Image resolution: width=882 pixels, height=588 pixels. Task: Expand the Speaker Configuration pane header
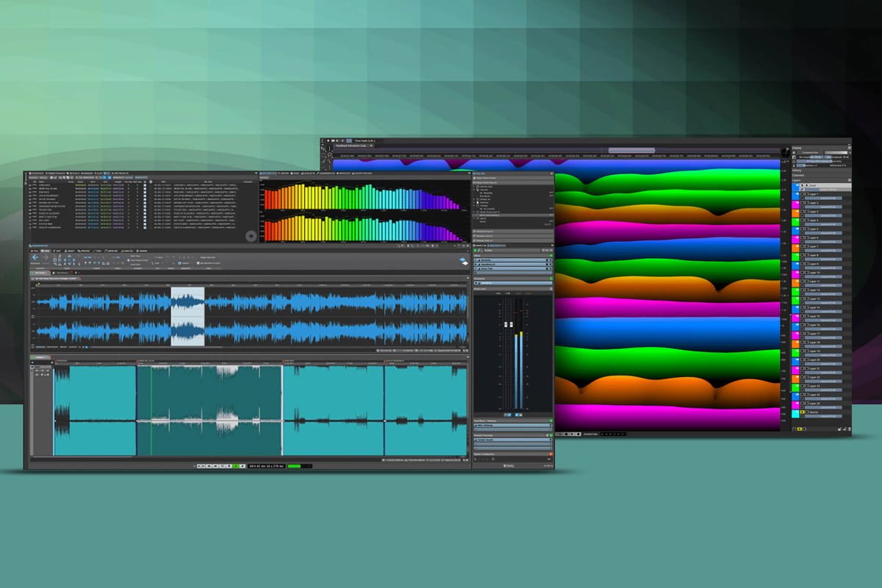(512, 454)
